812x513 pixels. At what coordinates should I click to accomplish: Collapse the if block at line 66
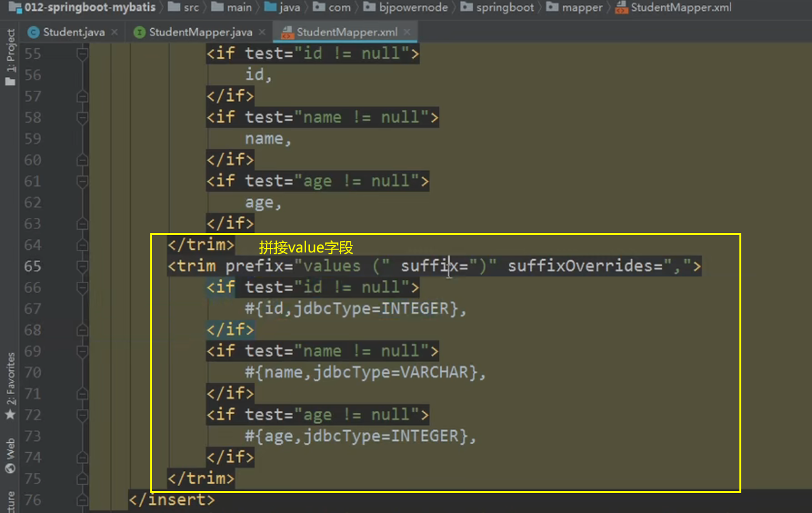(x=82, y=288)
